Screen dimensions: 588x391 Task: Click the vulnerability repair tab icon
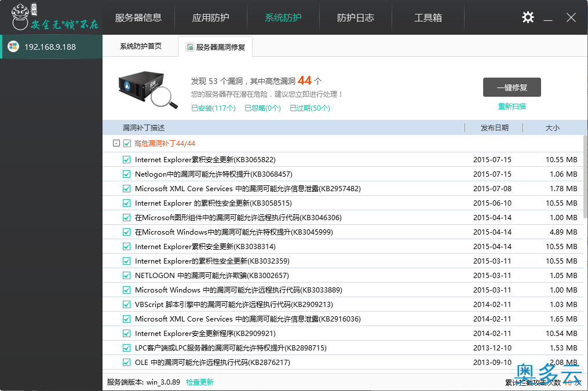[x=190, y=47]
